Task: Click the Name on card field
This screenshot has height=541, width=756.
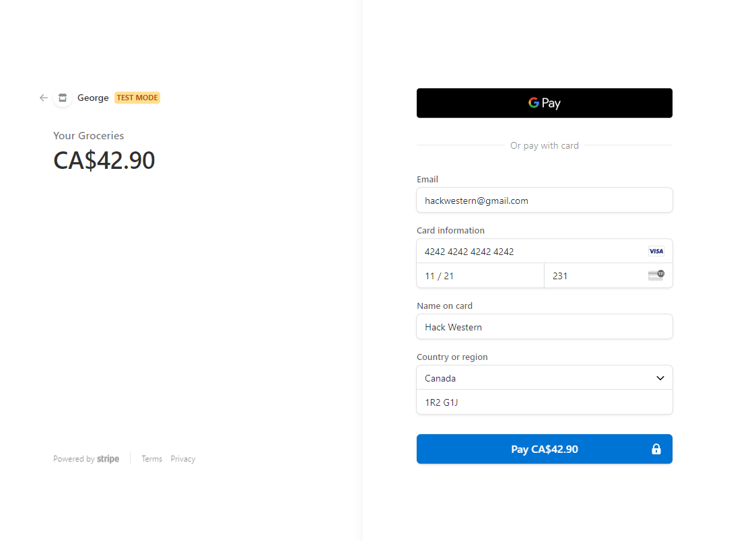Action: coord(545,326)
